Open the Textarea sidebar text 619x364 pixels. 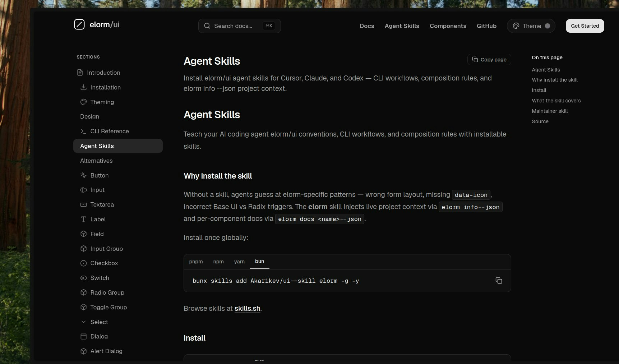(x=102, y=204)
